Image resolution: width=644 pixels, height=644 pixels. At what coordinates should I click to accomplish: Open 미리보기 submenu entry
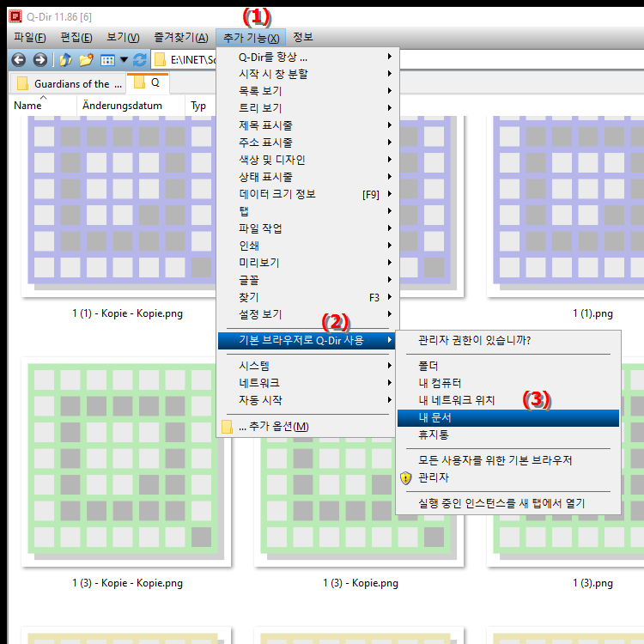[307, 263]
